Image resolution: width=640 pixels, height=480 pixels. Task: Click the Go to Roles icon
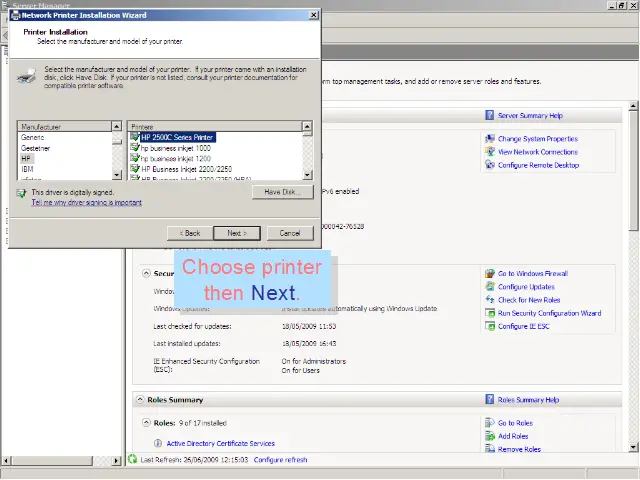[x=490, y=423]
